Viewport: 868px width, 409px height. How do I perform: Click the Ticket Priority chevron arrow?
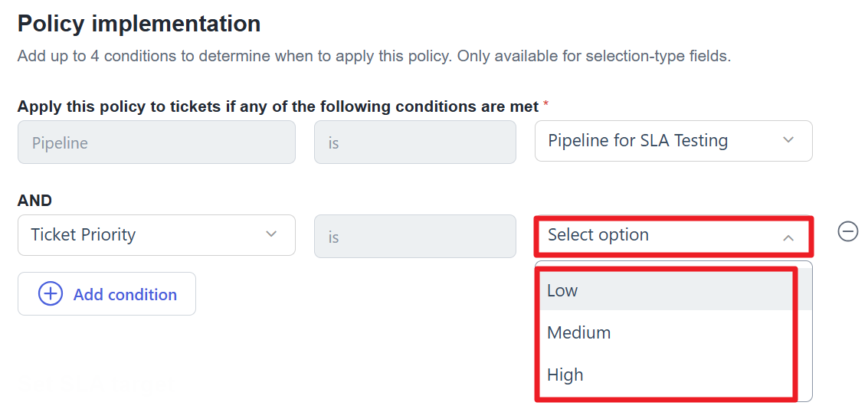coord(270,234)
